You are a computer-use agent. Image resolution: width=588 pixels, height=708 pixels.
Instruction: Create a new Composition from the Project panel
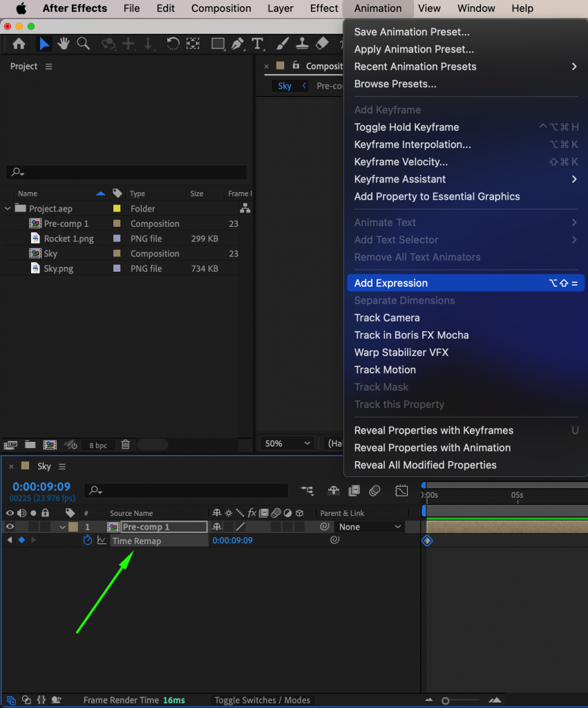[48, 445]
